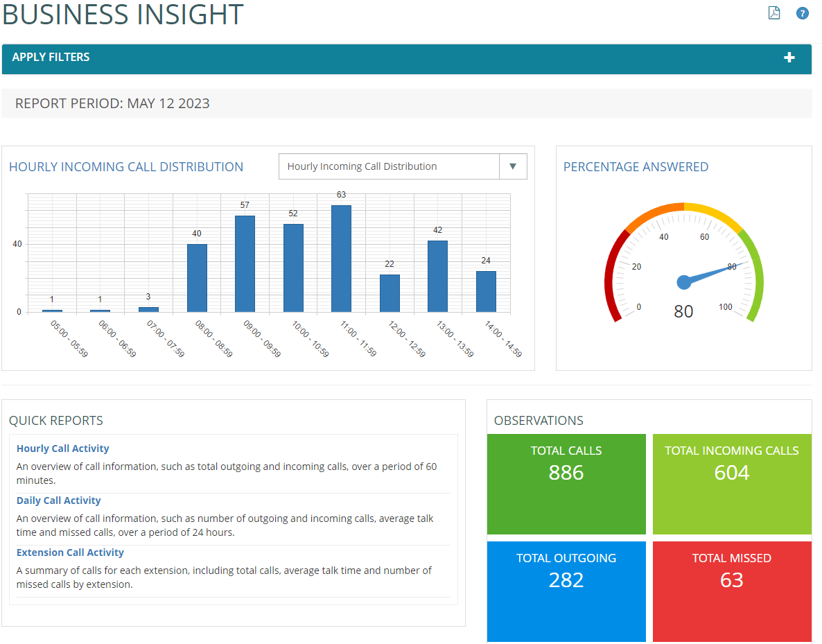Click the 11:00 - 11:59 bar showing 63

pyautogui.click(x=341, y=259)
